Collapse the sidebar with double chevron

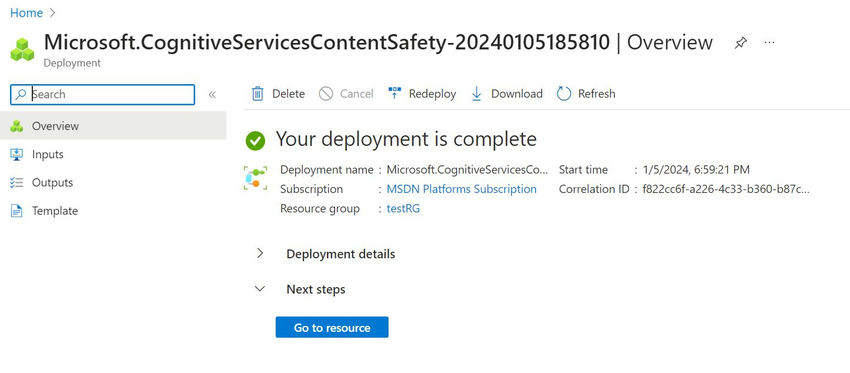[x=212, y=94]
